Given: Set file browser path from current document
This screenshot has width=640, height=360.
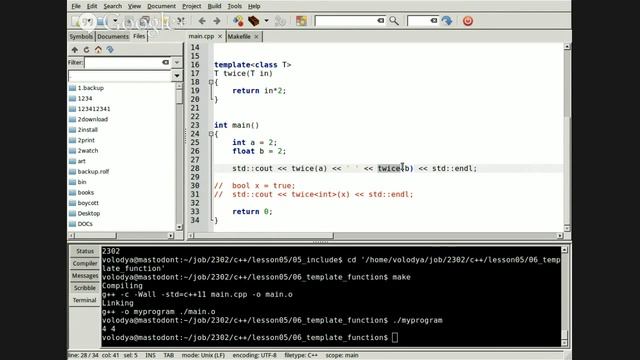Looking at the screenshot, I should tap(110, 50).
